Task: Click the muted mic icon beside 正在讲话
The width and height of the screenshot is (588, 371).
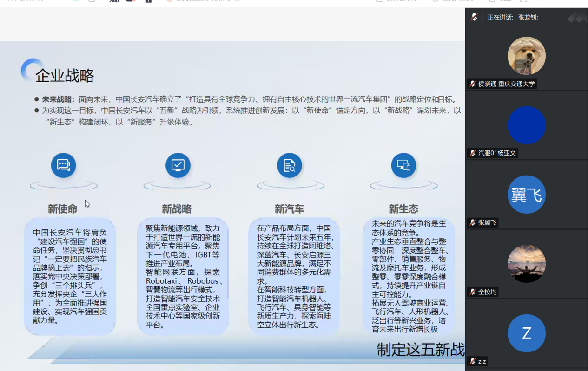Action: (x=474, y=17)
